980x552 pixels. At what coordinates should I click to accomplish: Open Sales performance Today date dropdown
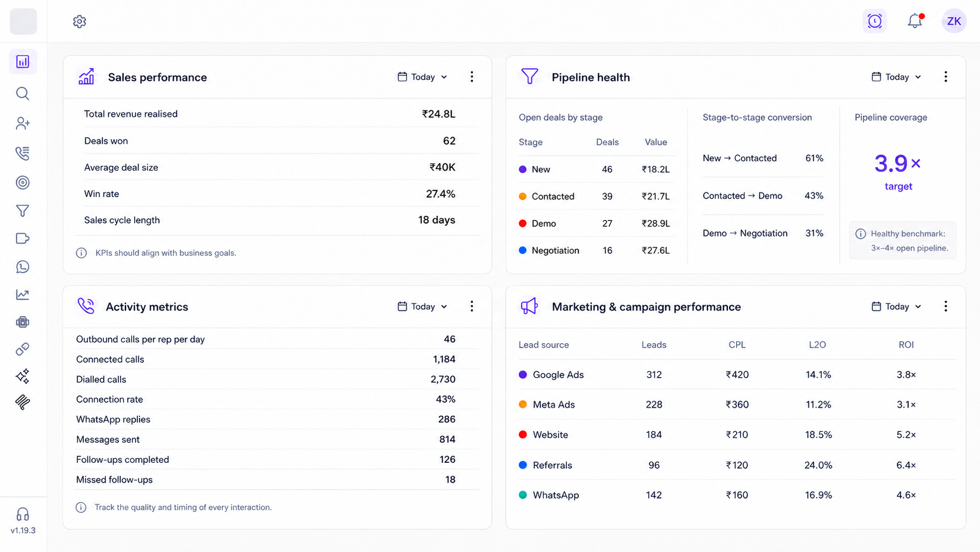click(423, 77)
